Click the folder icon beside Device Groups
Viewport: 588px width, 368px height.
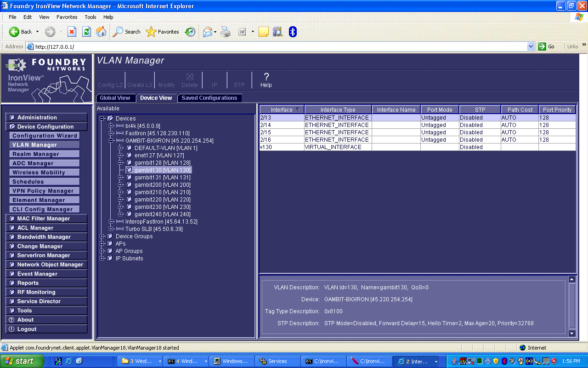click(x=110, y=236)
